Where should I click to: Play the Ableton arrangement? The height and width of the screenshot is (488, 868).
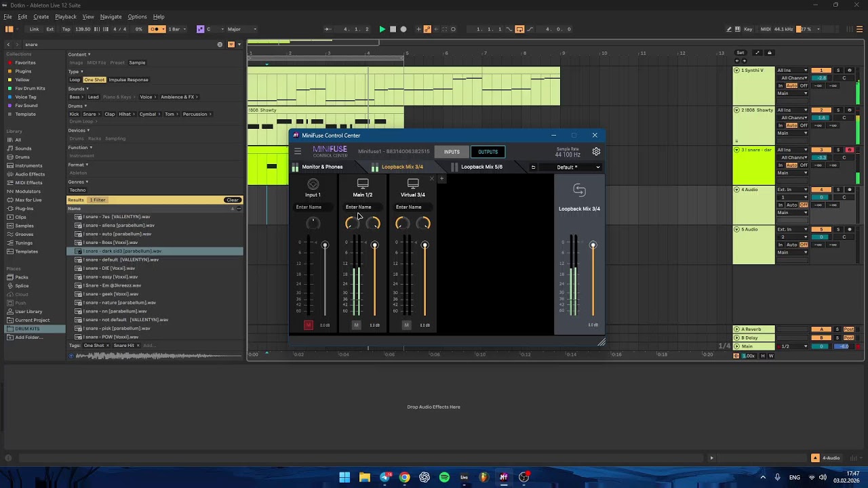click(382, 29)
